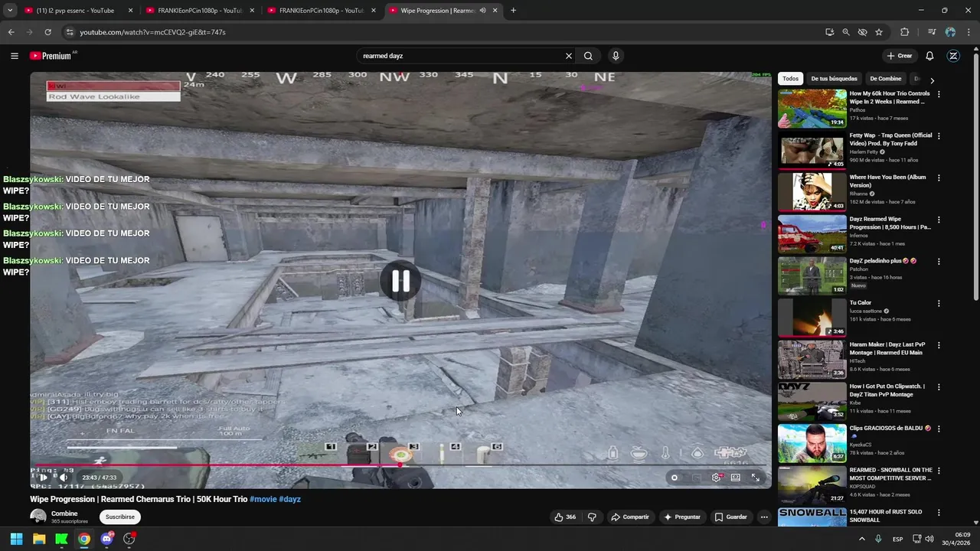Click the large pause overlay on video

click(400, 281)
